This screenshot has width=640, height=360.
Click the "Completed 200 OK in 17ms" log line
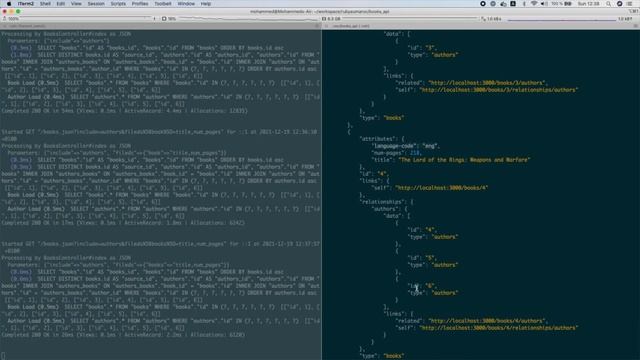pos(123,223)
